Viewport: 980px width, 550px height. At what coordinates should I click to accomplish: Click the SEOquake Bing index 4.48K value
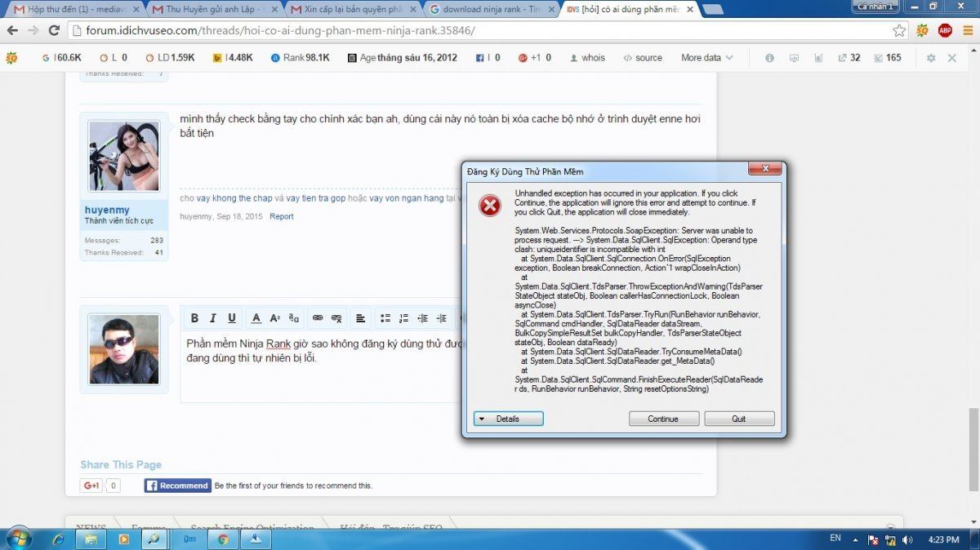click(233, 58)
